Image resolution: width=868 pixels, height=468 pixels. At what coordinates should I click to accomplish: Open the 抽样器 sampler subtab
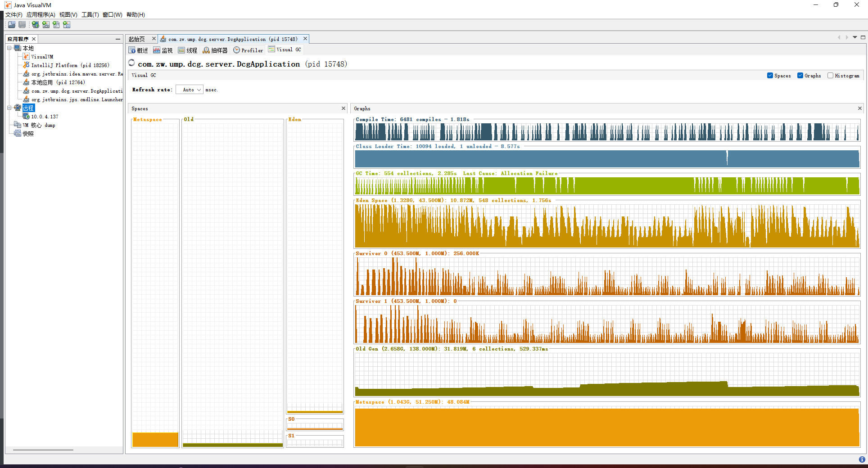215,50
